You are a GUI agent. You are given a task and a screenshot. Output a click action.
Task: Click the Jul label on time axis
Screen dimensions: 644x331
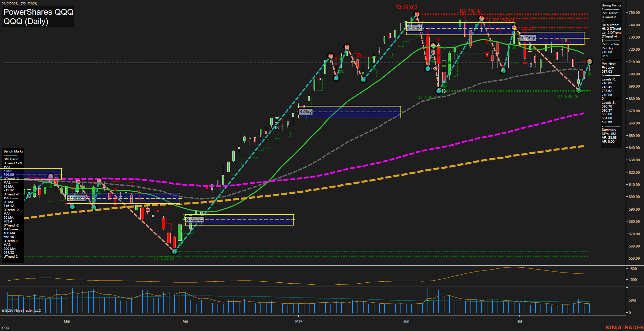520,321
